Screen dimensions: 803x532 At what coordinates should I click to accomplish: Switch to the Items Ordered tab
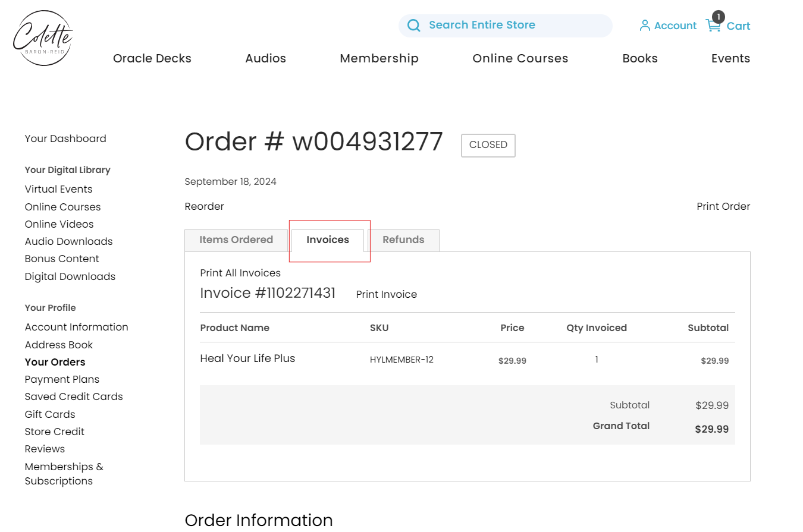coord(236,240)
